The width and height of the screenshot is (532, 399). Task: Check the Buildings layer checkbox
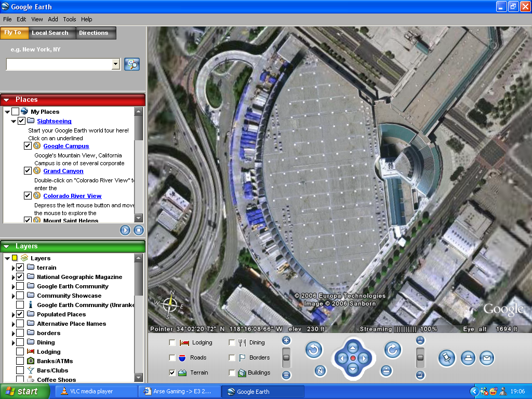coord(232,373)
